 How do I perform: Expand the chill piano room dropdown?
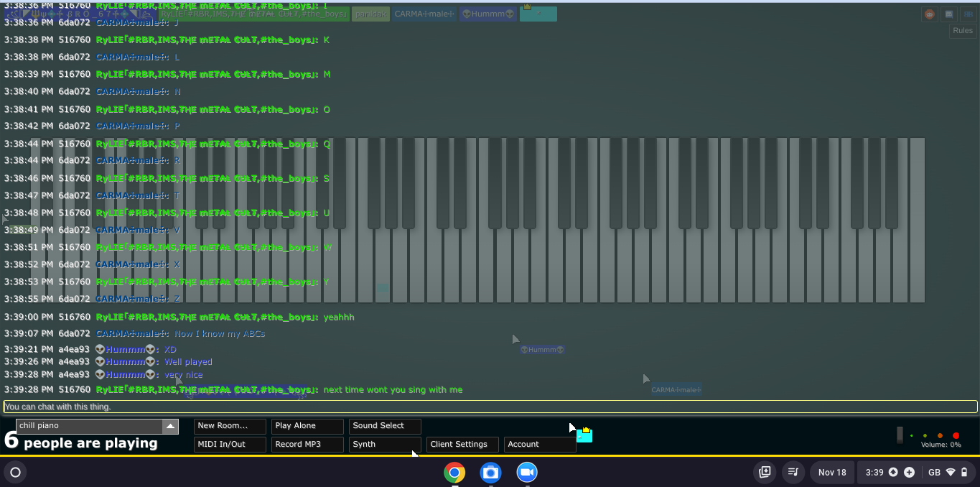[97, 426]
